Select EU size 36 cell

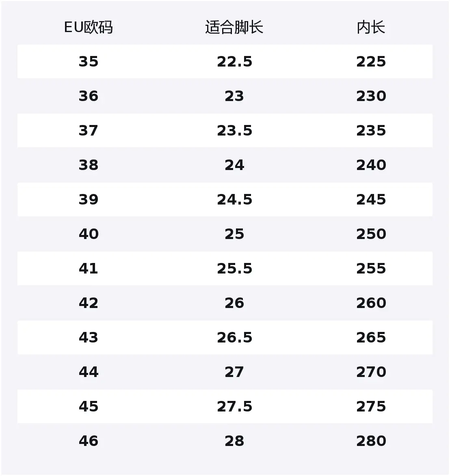coord(89,96)
